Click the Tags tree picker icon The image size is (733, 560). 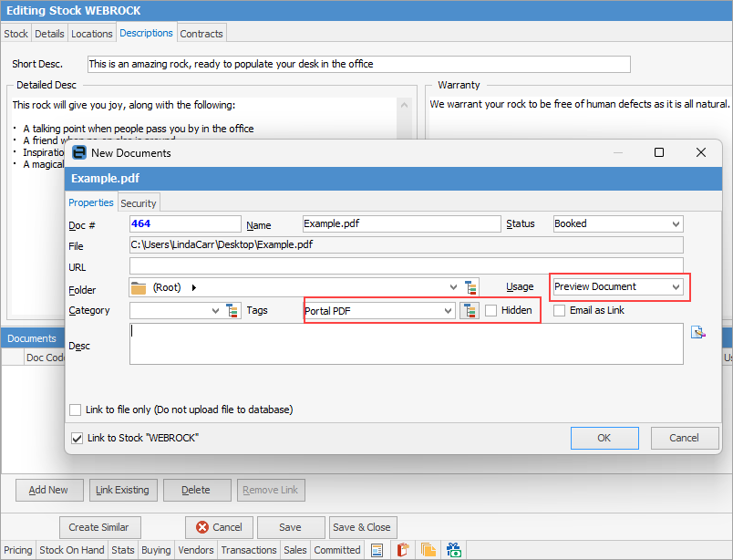point(470,311)
